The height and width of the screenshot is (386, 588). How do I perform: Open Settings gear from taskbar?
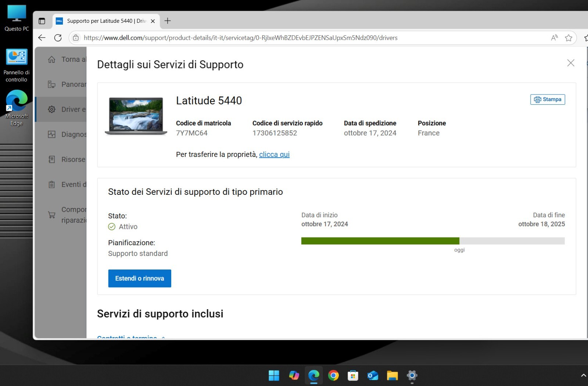coord(412,375)
